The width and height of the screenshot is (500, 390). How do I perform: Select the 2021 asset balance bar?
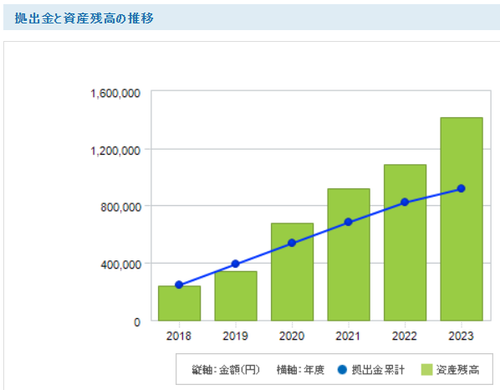coord(349,255)
